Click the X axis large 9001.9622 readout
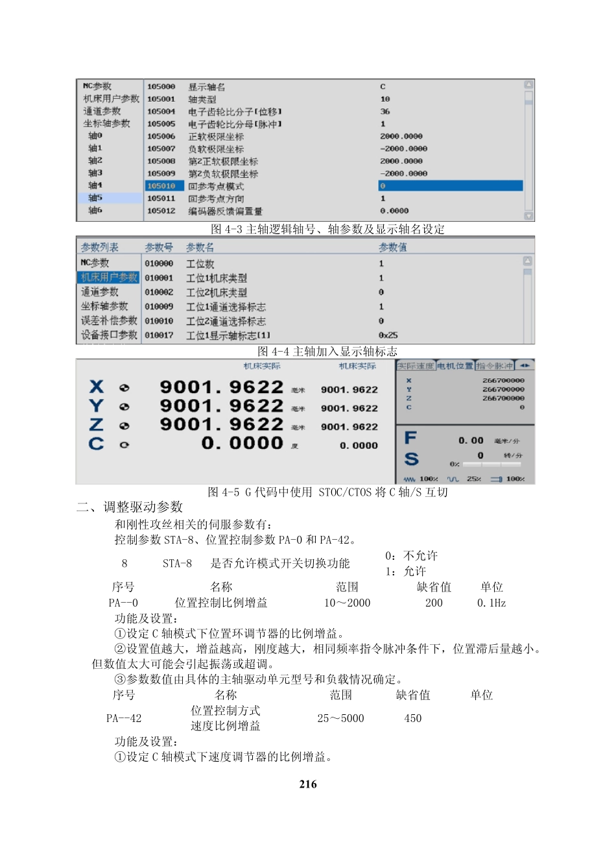The image size is (616, 844). tap(222, 387)
